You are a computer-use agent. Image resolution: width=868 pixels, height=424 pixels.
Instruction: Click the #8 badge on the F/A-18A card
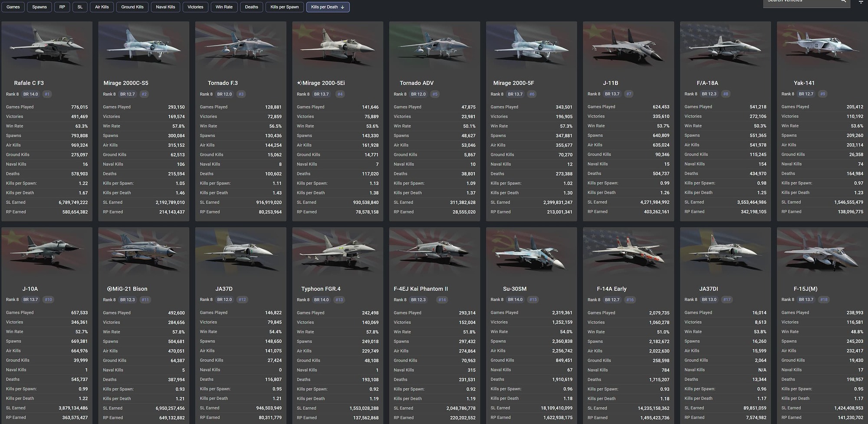coord(725,94)
